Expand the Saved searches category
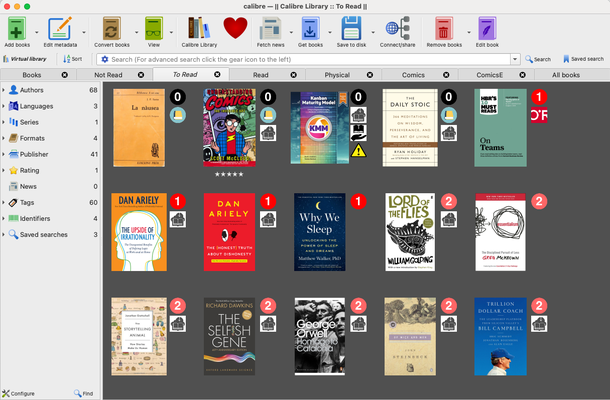Image resolution: width=610 pixels, height=400 pixels. point(4,235)
